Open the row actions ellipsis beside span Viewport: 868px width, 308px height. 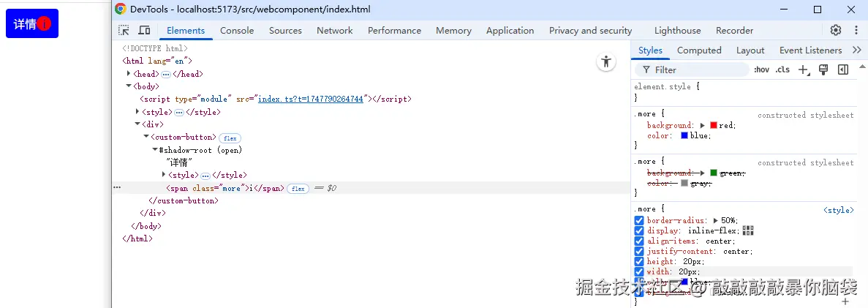click(x=117, y=188)
